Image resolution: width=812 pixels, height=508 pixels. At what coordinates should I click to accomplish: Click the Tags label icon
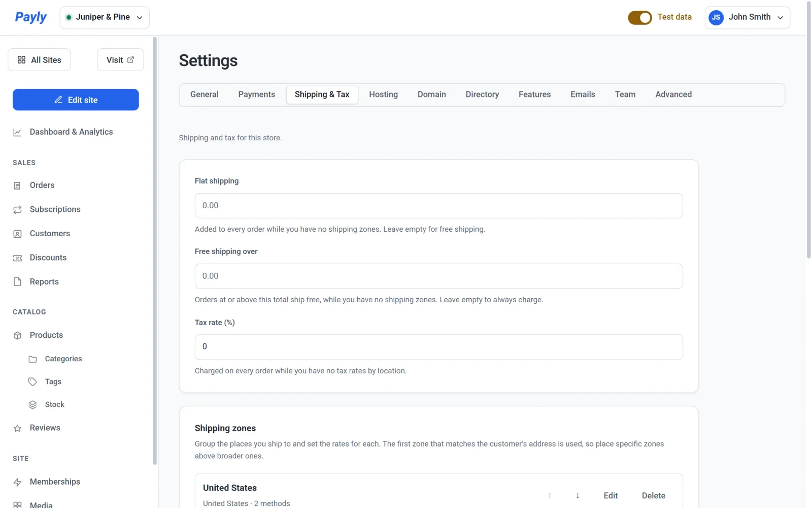pos(32,382)
